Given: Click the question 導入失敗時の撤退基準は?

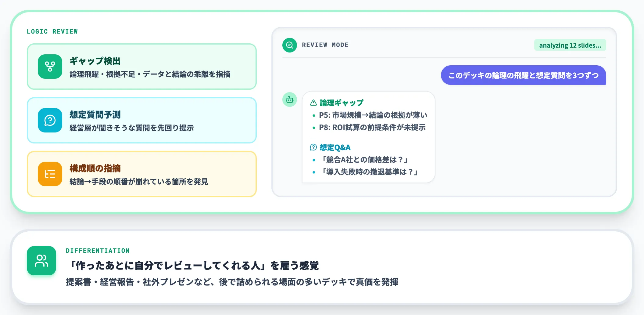Looking at the screenshot, I should [x=370, y=172].
